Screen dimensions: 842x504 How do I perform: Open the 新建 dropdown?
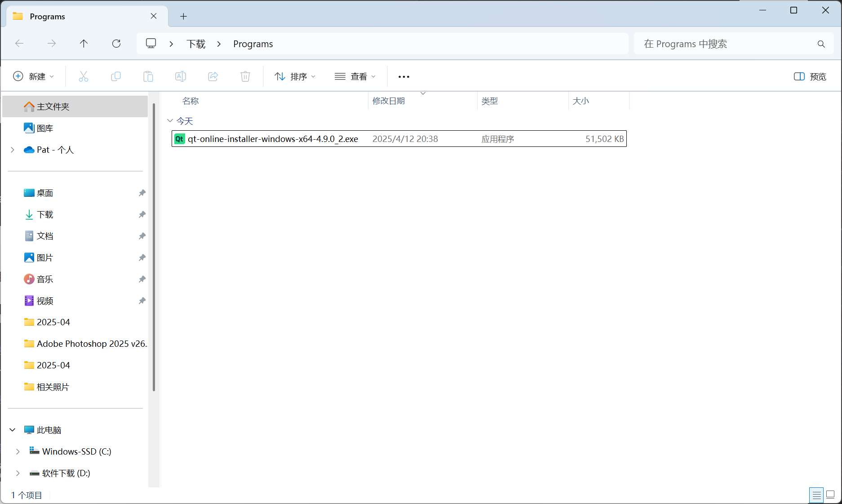pos(33,76)
